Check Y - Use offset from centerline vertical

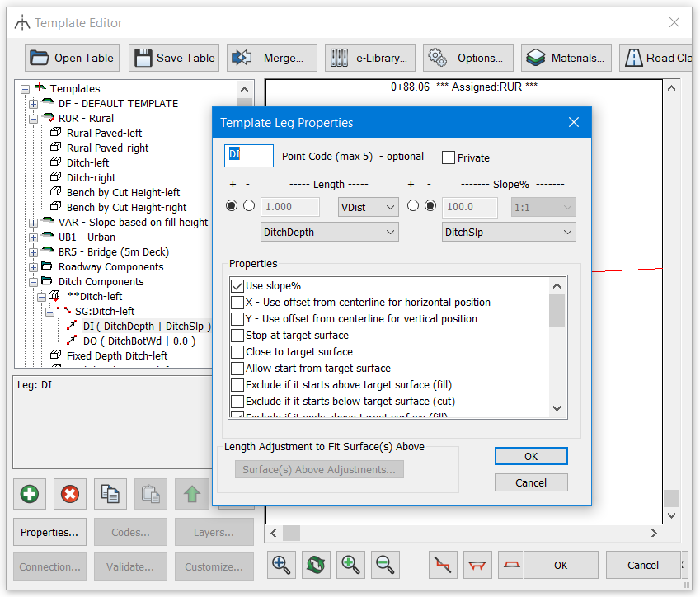tap(237, 319)
